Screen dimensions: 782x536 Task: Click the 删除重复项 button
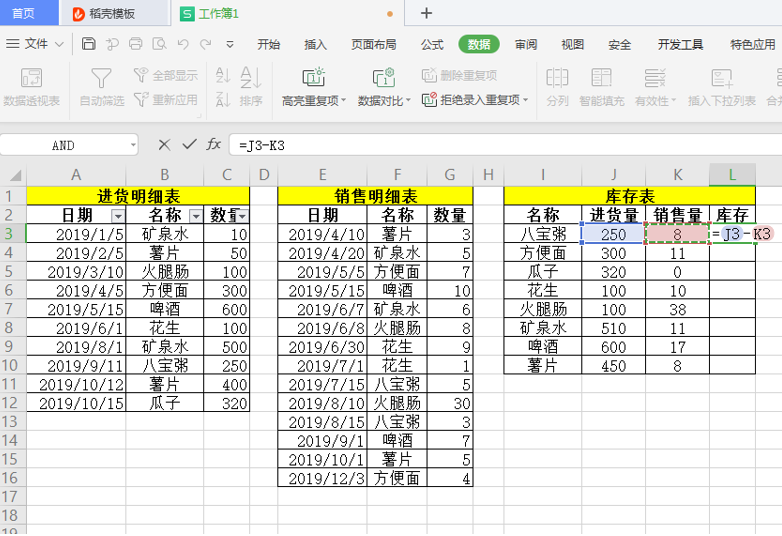(x=459, y=75)
